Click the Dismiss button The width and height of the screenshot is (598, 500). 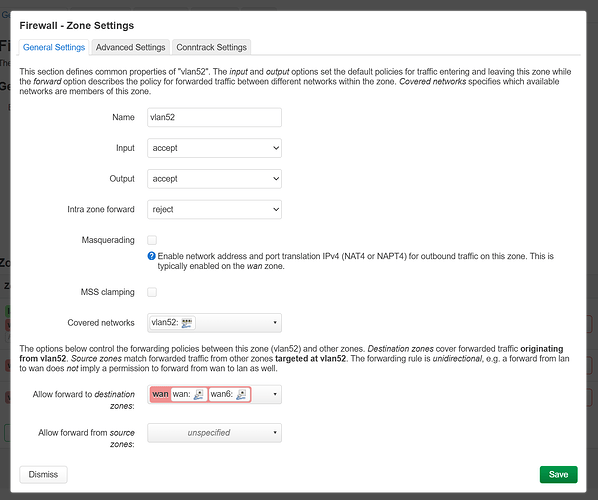tap(43, 474)
